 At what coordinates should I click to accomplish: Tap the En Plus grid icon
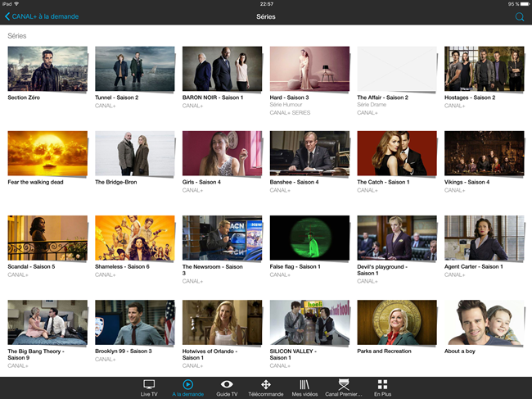click(x=382, y=384)
